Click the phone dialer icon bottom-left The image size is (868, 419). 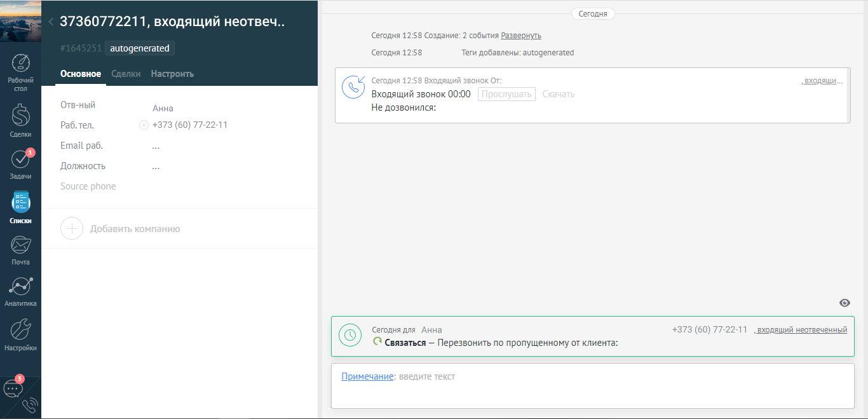click(29, 406)
